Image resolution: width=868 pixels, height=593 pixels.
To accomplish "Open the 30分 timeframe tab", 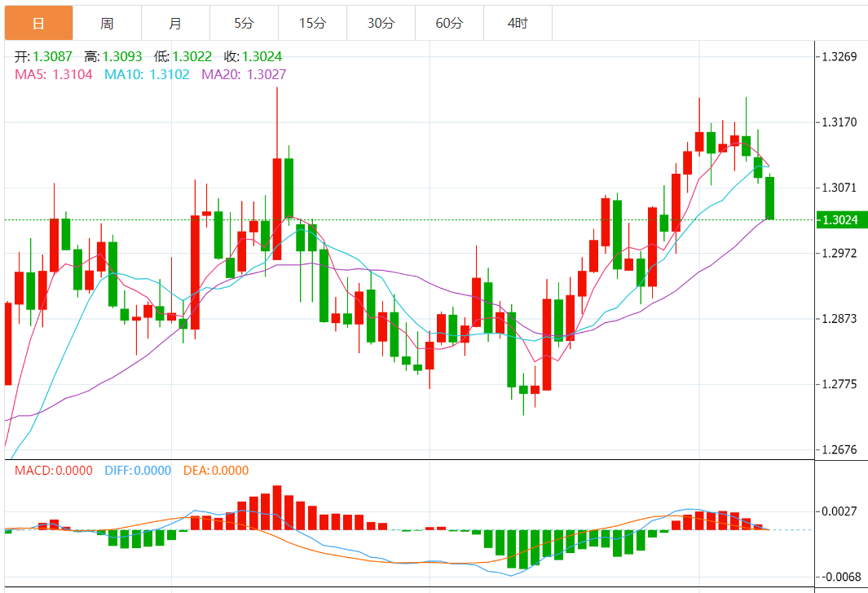I will point(381,23).
